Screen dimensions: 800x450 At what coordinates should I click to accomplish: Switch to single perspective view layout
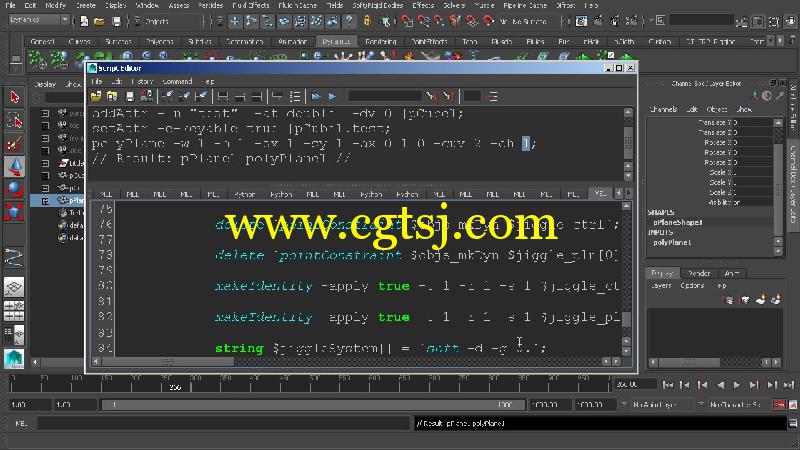pos(14,288)
